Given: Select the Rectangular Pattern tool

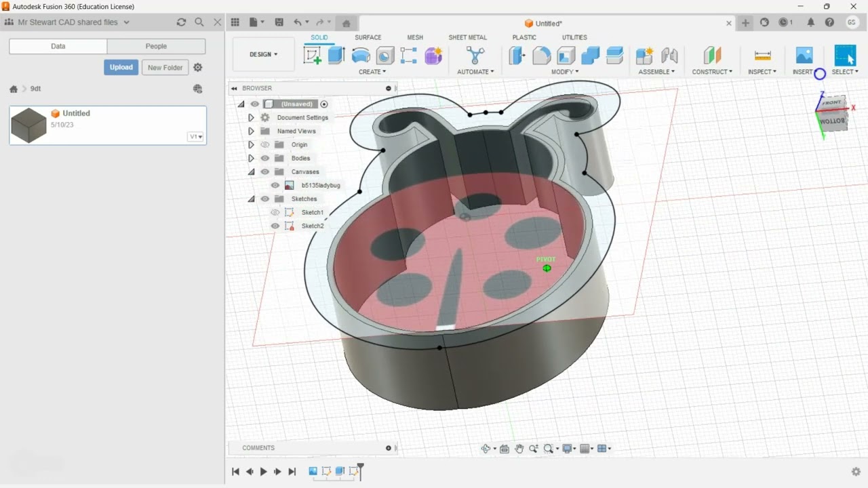Looking at the screenshot, I should tap(409, 56).
